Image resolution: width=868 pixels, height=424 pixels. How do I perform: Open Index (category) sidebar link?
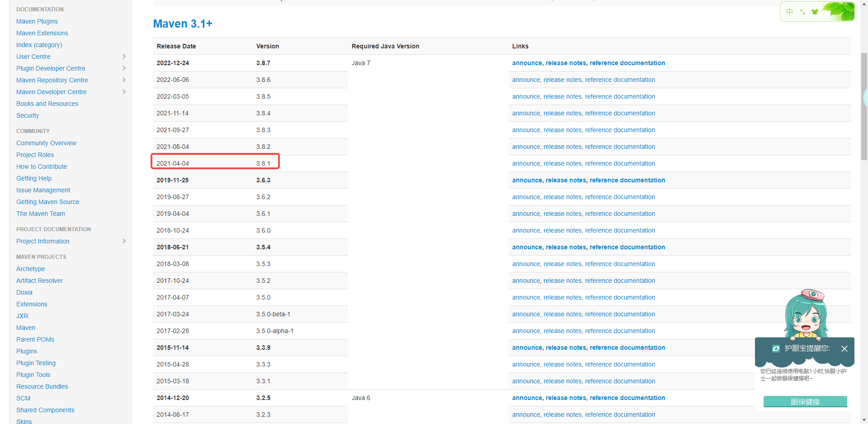point(39,45)
